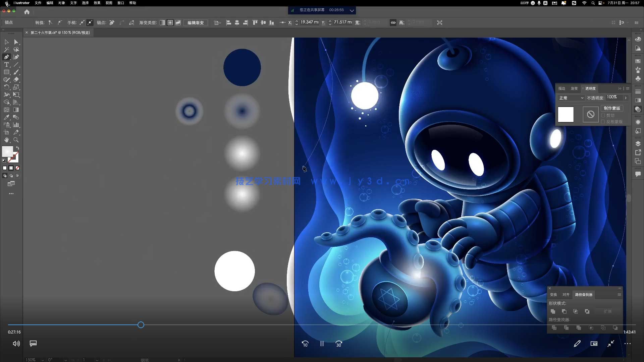
Task: Select the Type tool
Action: pos(6,65)
